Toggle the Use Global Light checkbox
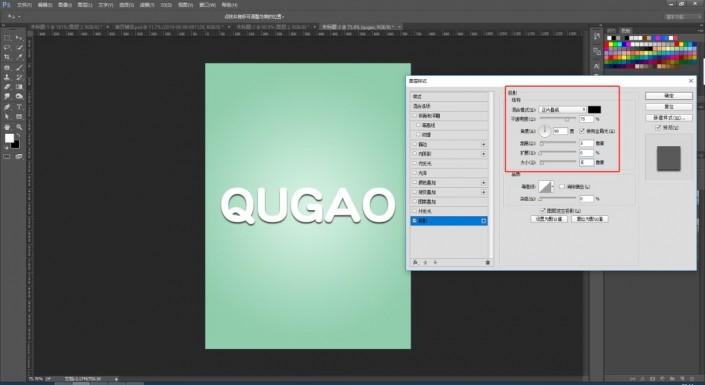This screenshot has width=705, height=385. tap(582, 131)
